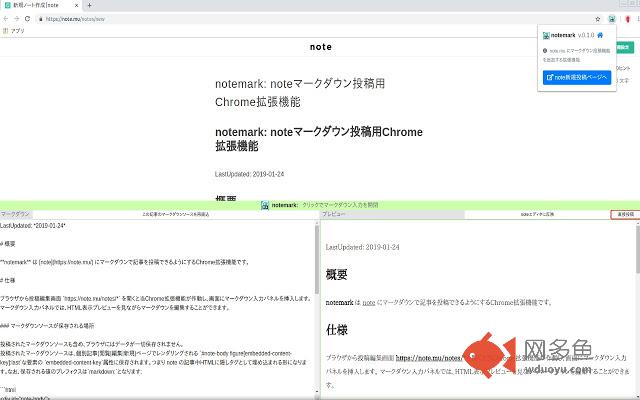Image resolution: width=640 pixels, height=400 pixels.
Task: Click the notemark extension icon in the toolbar
Action: [x=612, y=19]
